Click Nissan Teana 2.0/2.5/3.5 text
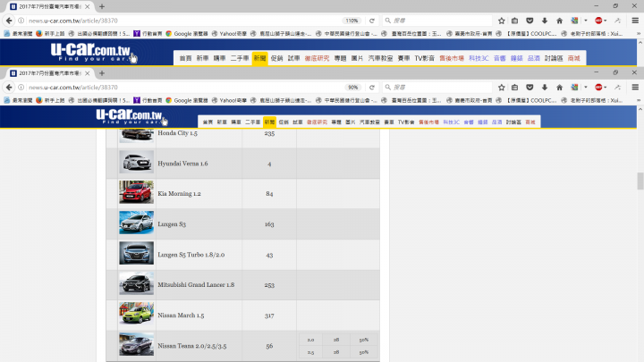 pos(191,346)
